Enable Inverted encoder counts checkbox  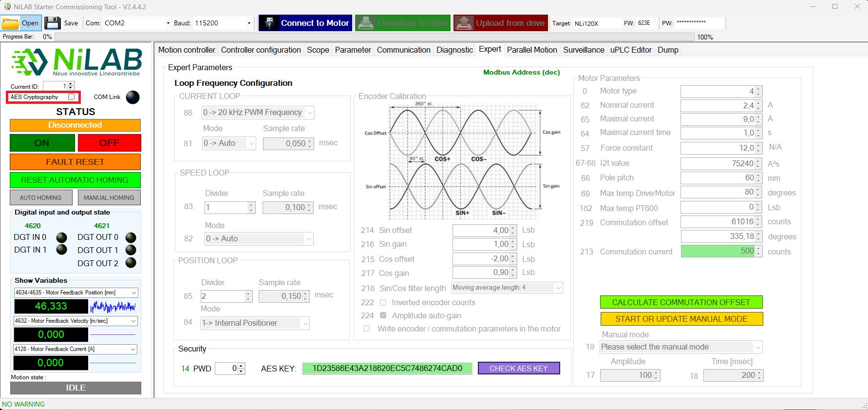point(383,303)
